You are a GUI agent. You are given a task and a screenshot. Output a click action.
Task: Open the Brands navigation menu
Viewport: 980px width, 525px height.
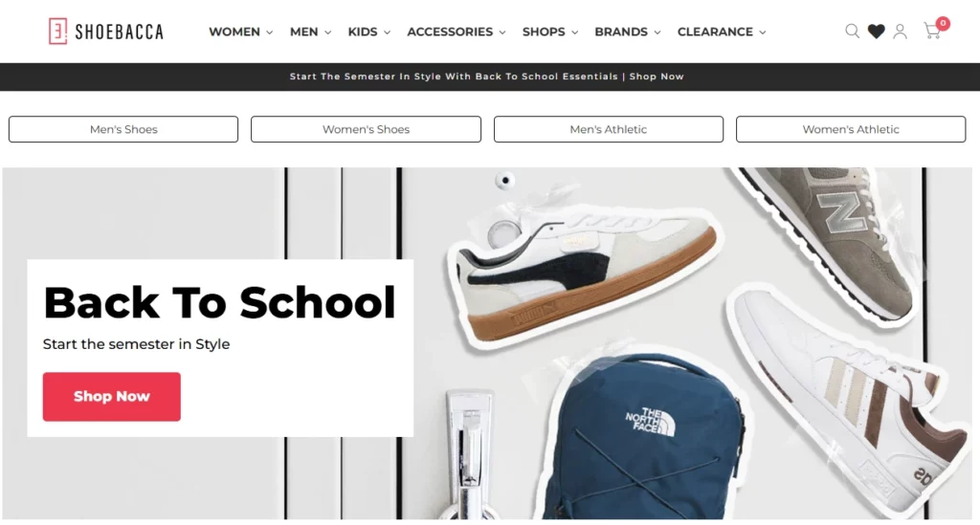(627, 32)
